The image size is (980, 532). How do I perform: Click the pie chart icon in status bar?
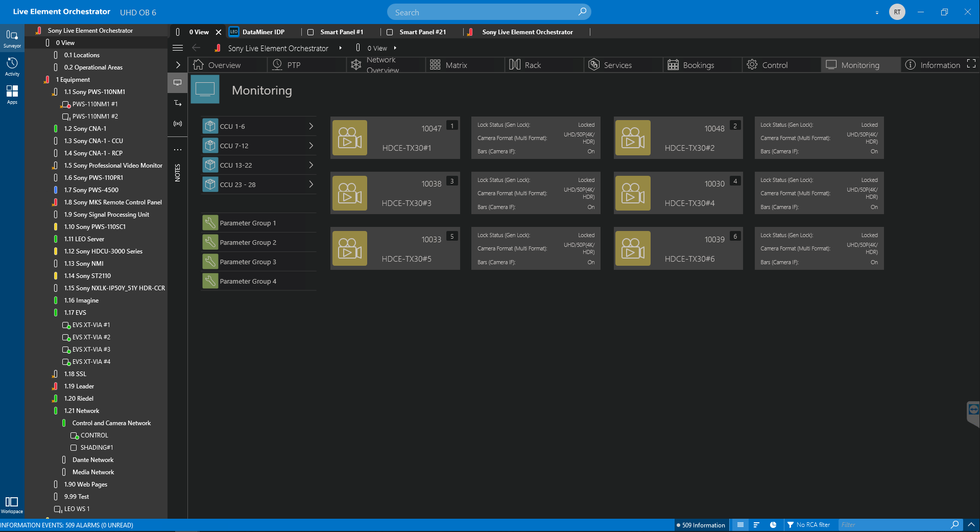(x=773, y=525)
